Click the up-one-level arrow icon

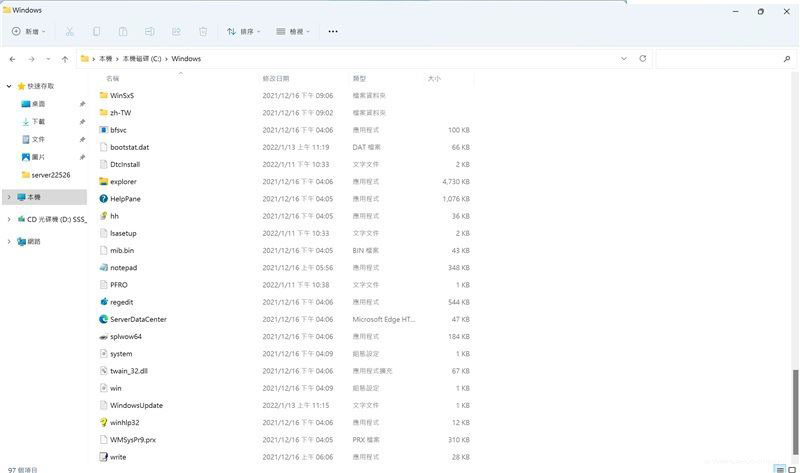(x=65, y=59)
